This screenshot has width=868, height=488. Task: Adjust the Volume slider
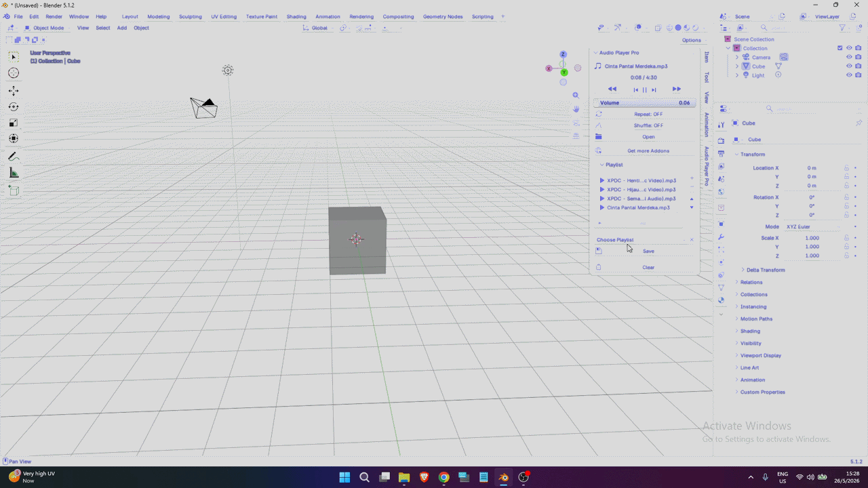click(x=644, y=103)
